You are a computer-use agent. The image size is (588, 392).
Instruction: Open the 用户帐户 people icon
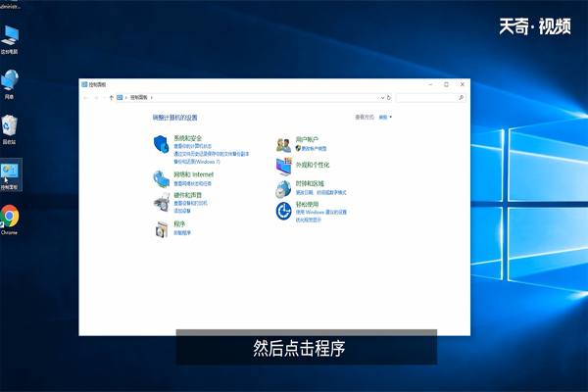point(283,145)
